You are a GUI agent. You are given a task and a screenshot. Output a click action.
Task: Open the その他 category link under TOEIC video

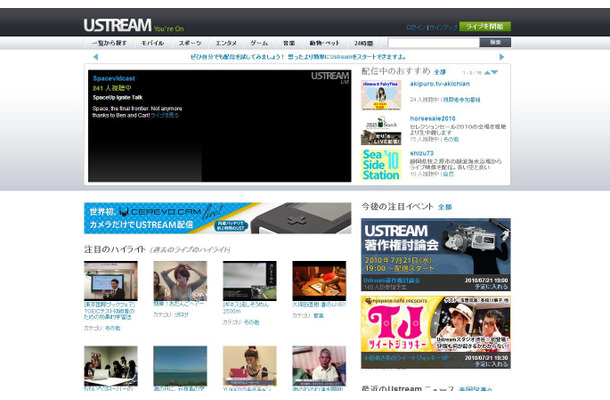coord(113,328)
